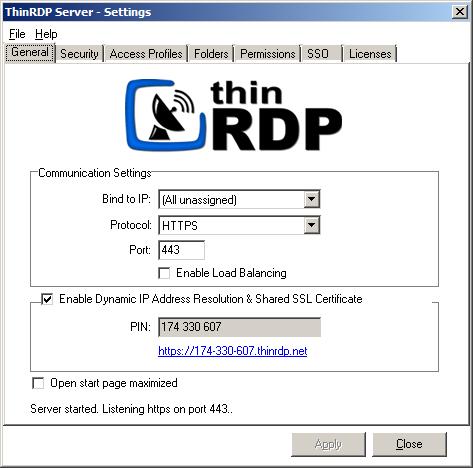Select the (All unassigned) combo box

(x=239, y=199)
